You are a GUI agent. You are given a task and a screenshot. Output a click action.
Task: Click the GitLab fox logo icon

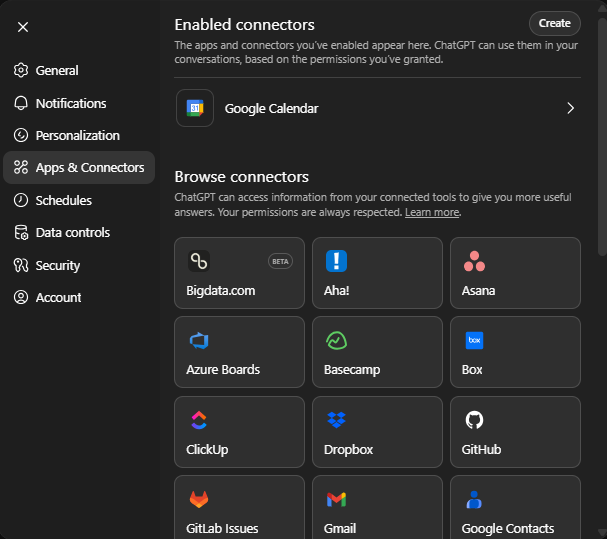point(199,500)
